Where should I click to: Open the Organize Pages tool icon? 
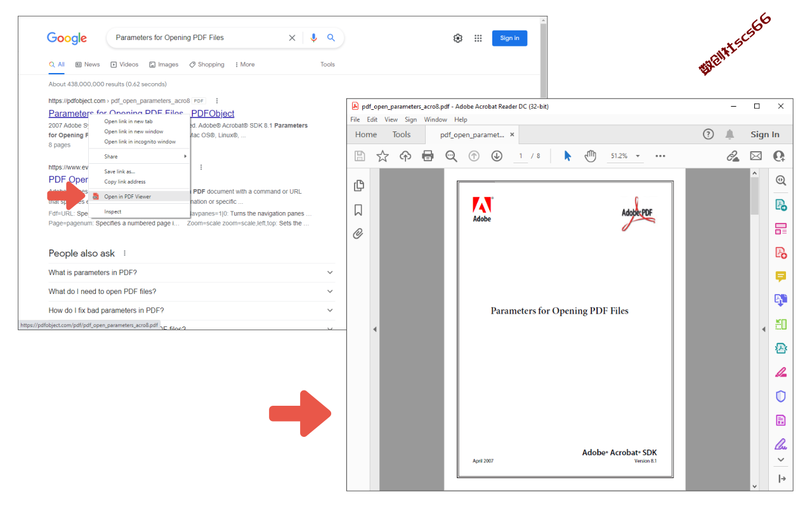[x=781, y=229]
